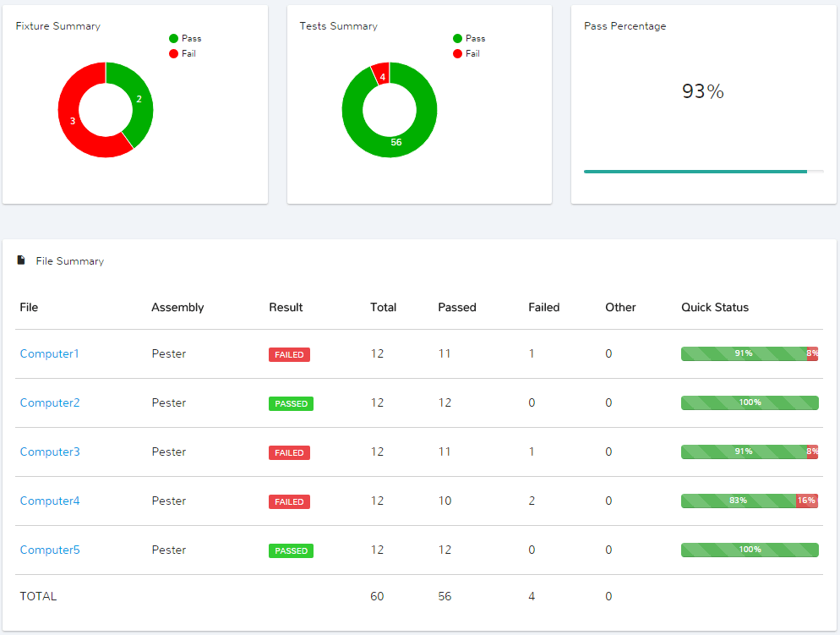Open the Computer1 test details link

coord(49,353)
